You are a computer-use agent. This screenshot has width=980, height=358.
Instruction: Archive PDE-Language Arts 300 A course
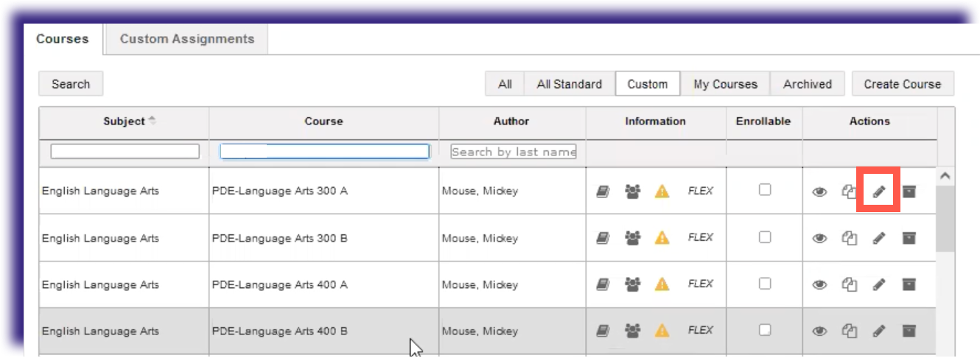[909, 192]
